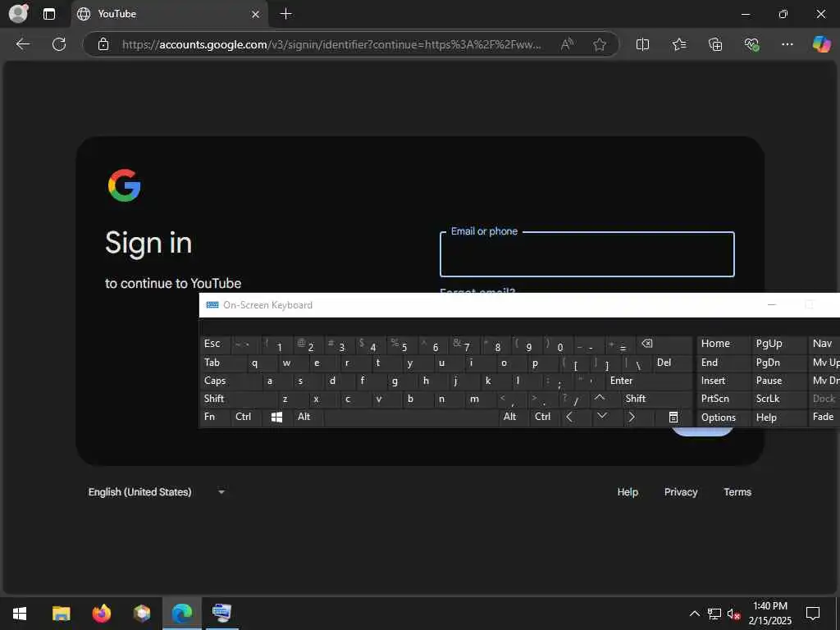Open On-Screen Keyboard Options
Image resolution: width=840 pixels, height=630 pixels.
[723, 418]
